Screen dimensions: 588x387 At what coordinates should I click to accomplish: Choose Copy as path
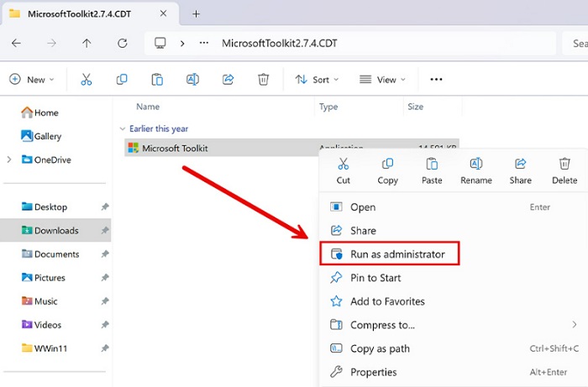pyautogui.click(x=454, y=348)
